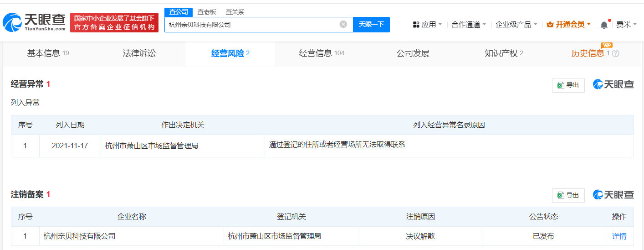Click the red 官方备案企业征信机构 banner
Viewport: 644px width, 250px height.
[114, 23]
